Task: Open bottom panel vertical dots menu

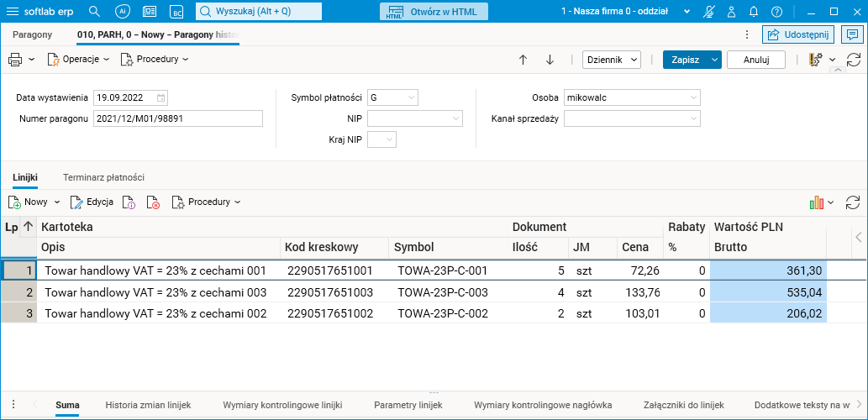Action: (x=13, y=405)
